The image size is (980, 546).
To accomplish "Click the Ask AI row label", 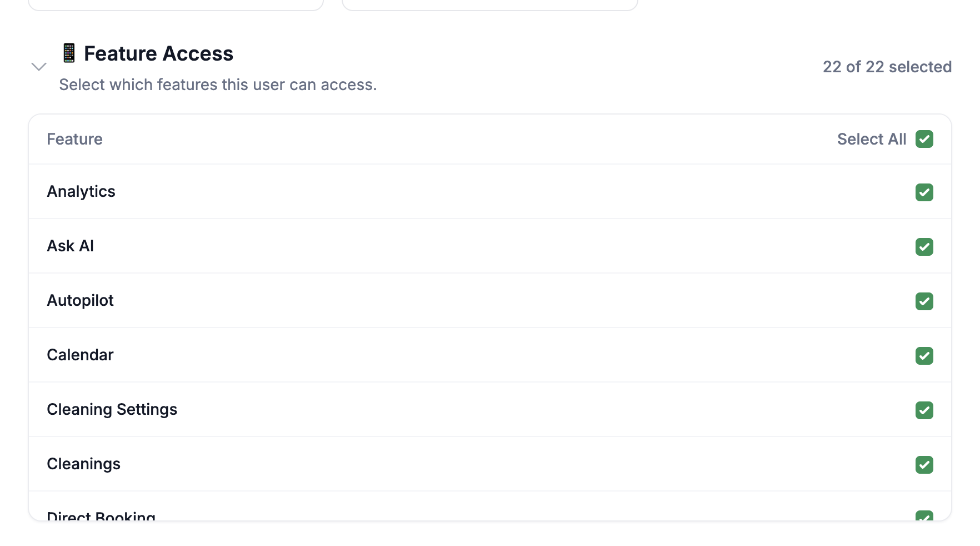I will tap(71, 246).
